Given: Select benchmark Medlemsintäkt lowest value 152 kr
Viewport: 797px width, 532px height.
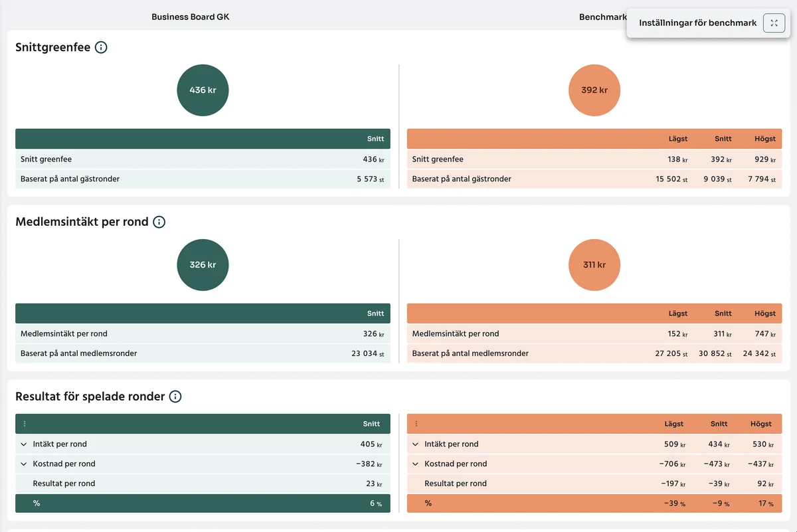Looking at the screenshot, I should tap(678, 334).
